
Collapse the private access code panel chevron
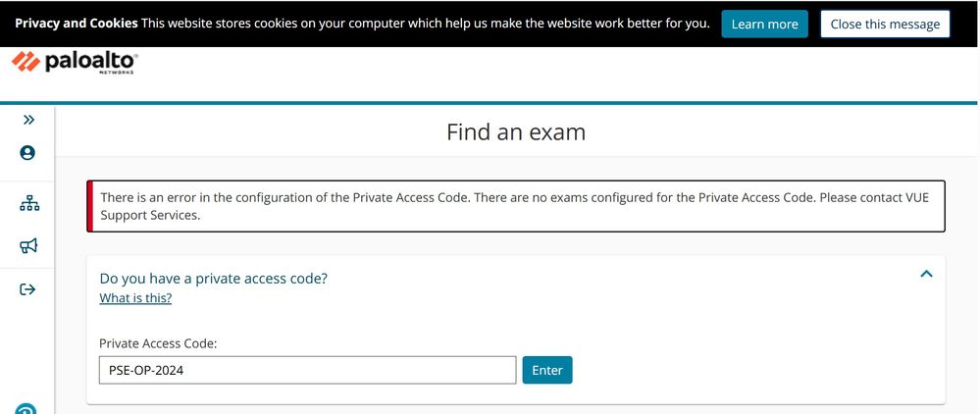point(926,275)
